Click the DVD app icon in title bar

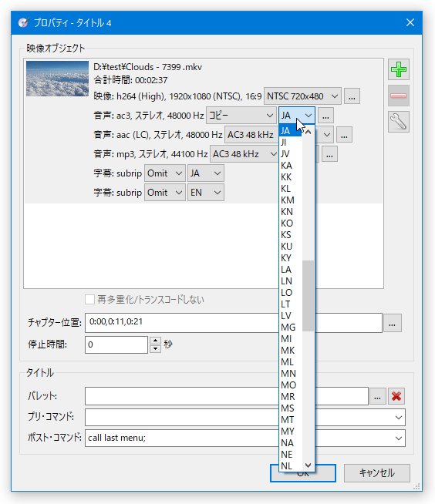click(23, 23)
